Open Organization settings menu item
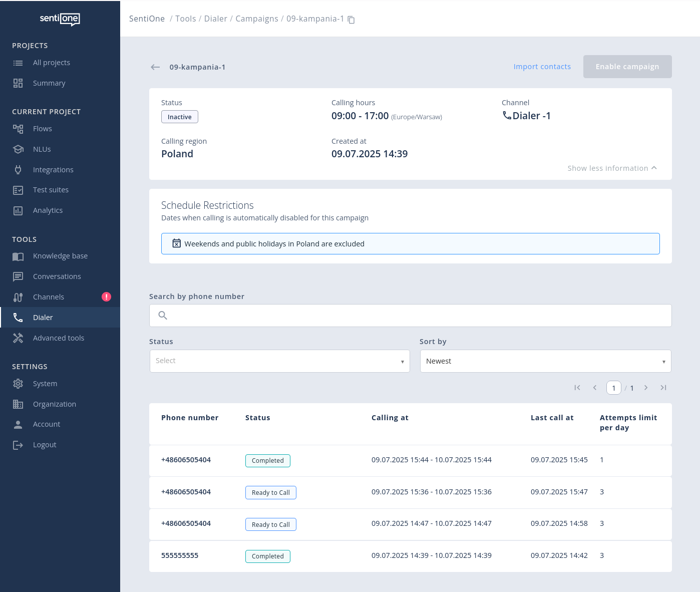700x592 pixels. [55, 404]
